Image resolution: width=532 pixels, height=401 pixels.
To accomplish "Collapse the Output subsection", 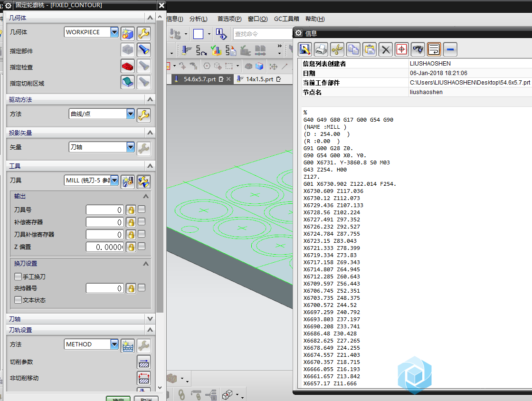I will coord(146,196).
